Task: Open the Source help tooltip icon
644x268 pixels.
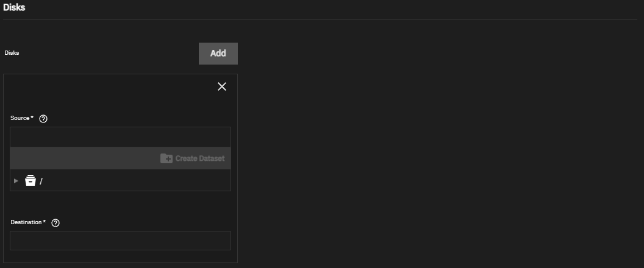Action: point(43,119)
